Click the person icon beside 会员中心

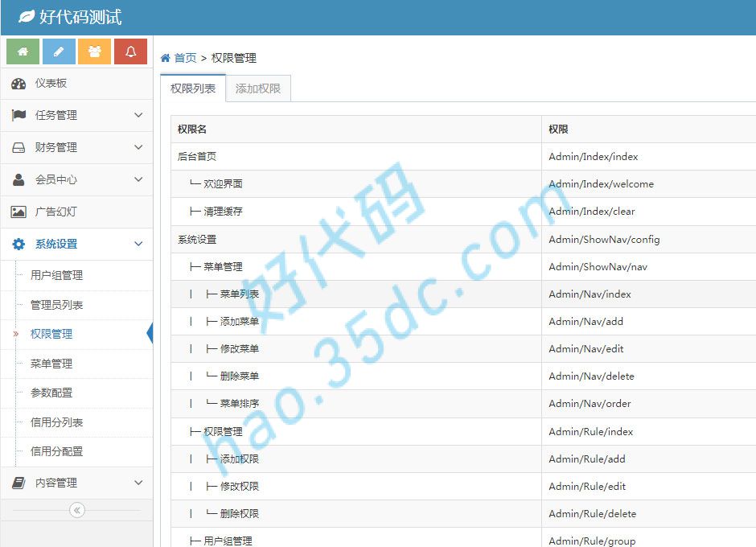[x=18, y=180]
